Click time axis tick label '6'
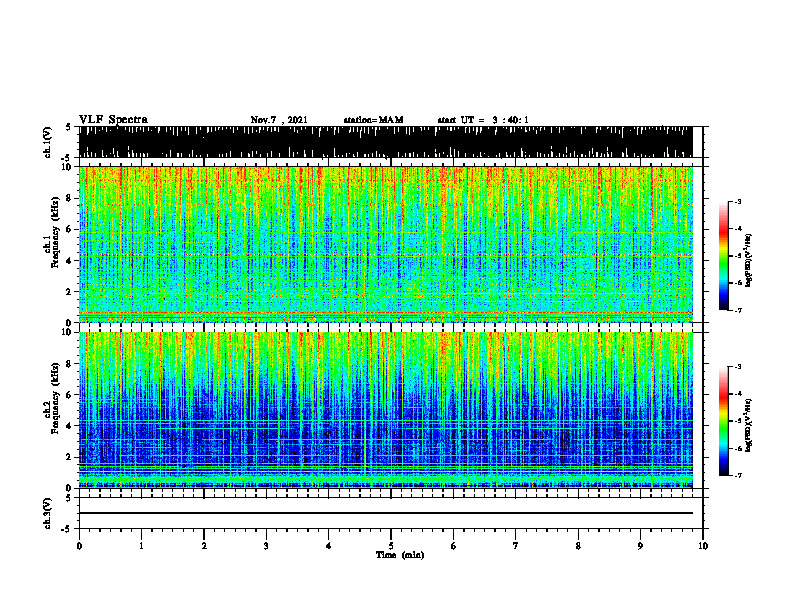 pyautogui.click(x=454, y=546)
